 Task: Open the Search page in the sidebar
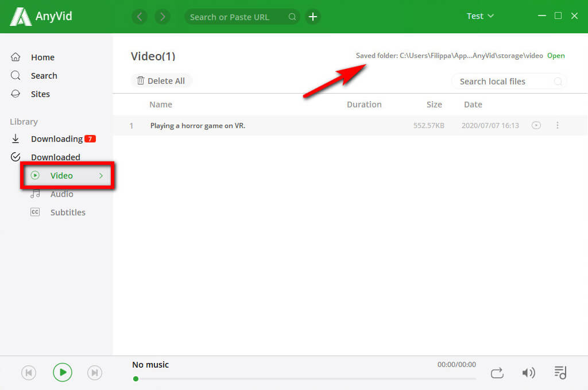point(44,76)
